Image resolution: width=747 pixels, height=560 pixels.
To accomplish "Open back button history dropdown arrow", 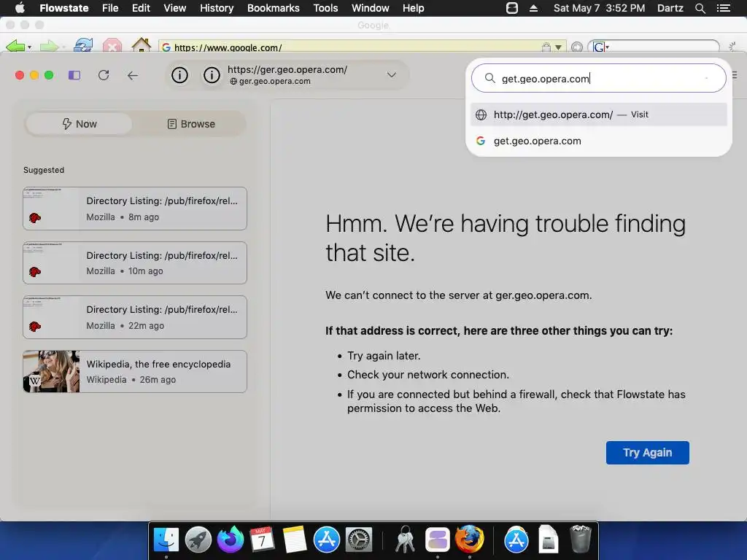I will [29, 47].
